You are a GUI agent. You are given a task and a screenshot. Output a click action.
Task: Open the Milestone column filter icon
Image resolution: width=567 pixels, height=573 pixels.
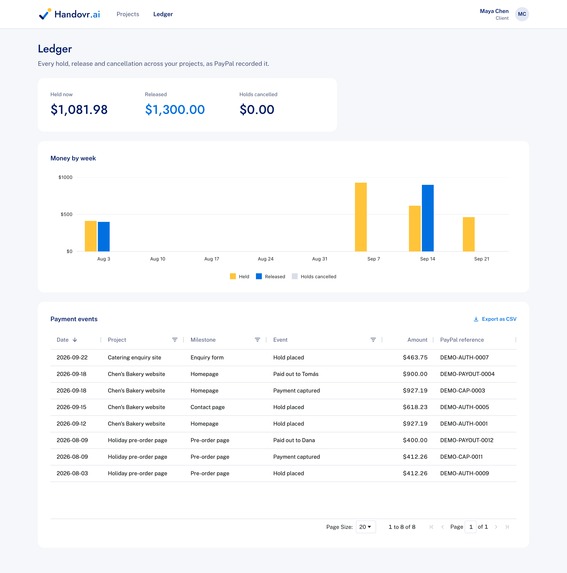click(x=257, y=340)
